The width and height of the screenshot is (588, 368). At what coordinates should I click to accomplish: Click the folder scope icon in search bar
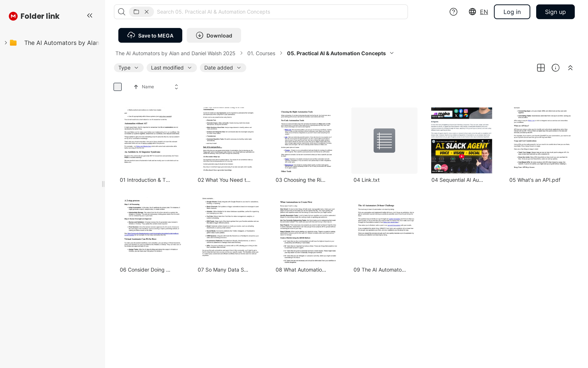[x=136, y=12]
